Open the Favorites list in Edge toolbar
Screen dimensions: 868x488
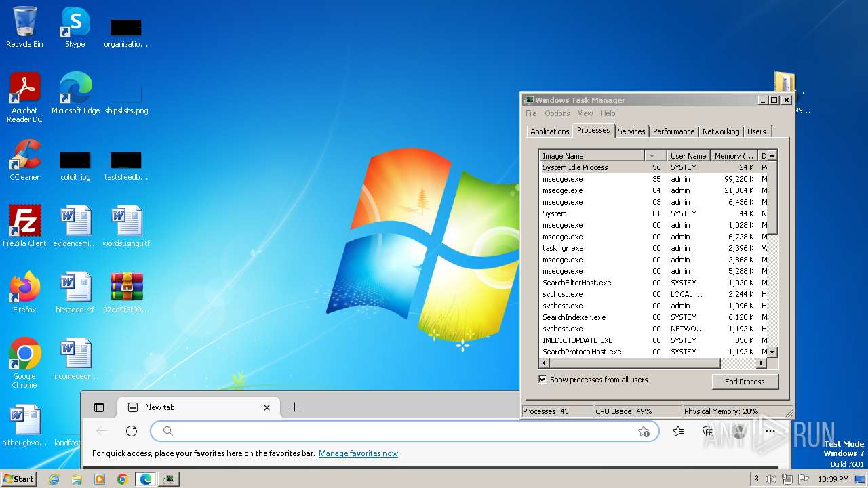coord(677,431)
